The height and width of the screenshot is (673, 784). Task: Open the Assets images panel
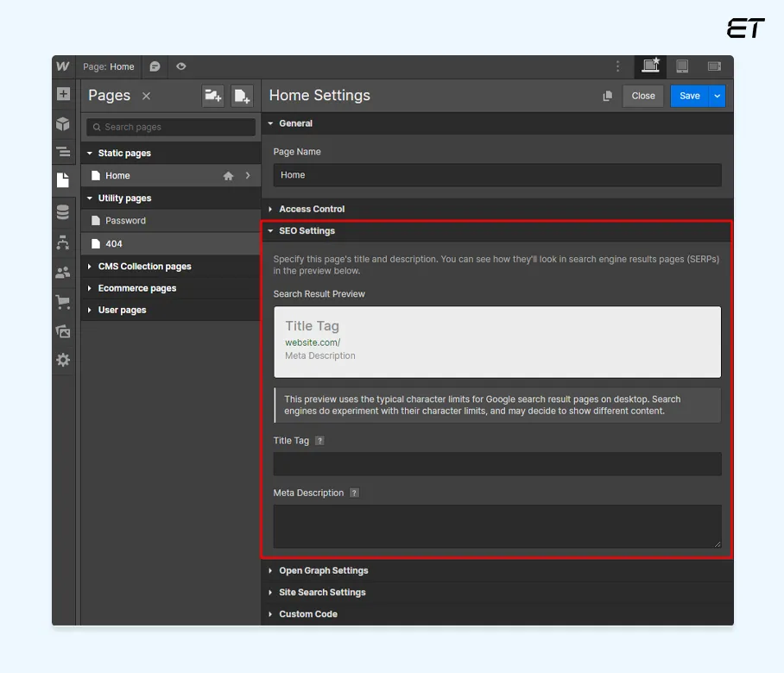pos(63,331)
